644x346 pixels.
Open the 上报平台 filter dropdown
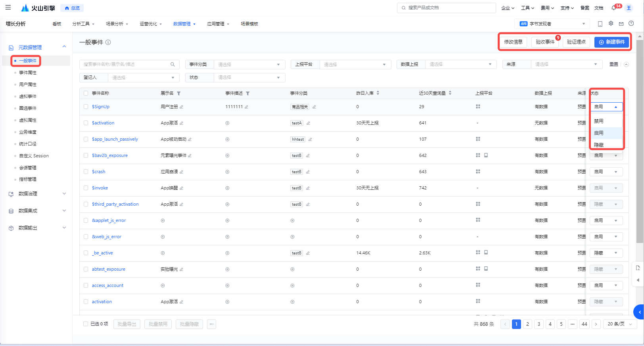click(355, 65)
